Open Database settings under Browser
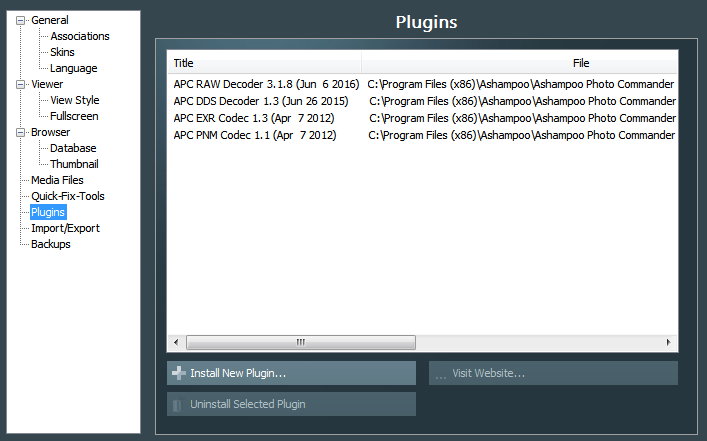 73,148
